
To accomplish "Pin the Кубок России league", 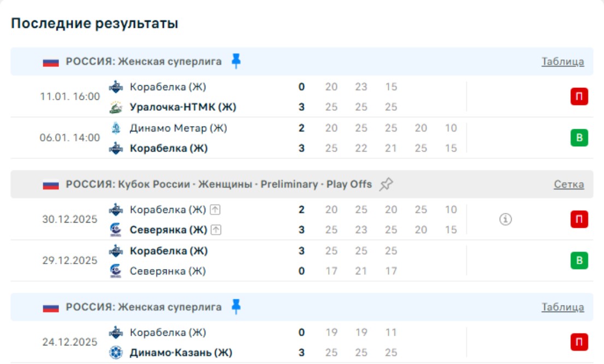I will (386, 184).
